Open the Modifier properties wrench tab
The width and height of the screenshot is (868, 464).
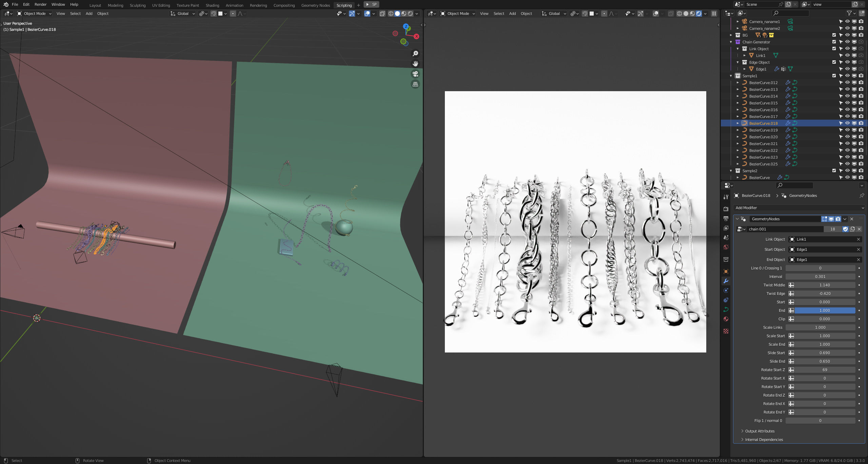[x=726, y=281]
